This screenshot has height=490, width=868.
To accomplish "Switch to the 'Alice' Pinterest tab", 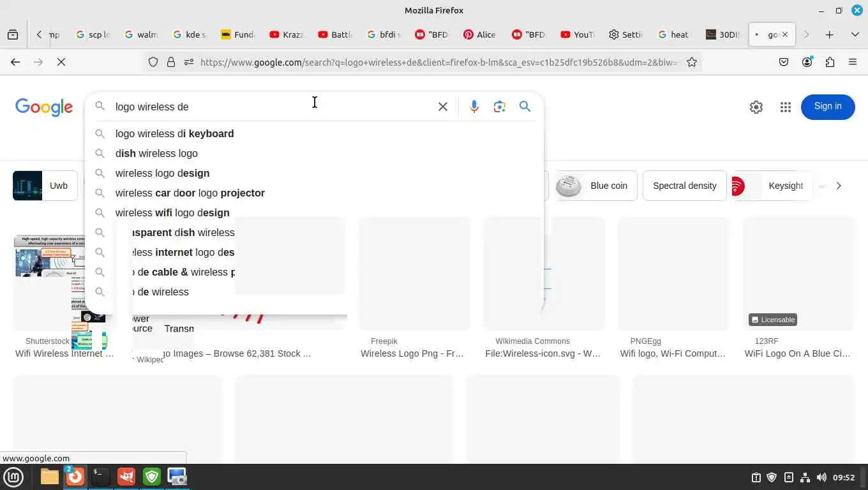I will click(x=481, y=35).
